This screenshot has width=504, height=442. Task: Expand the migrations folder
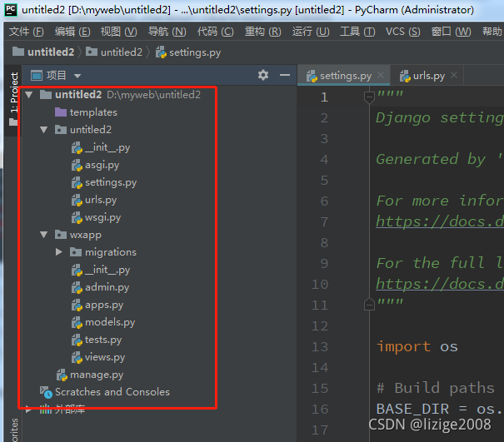point(59,252)
